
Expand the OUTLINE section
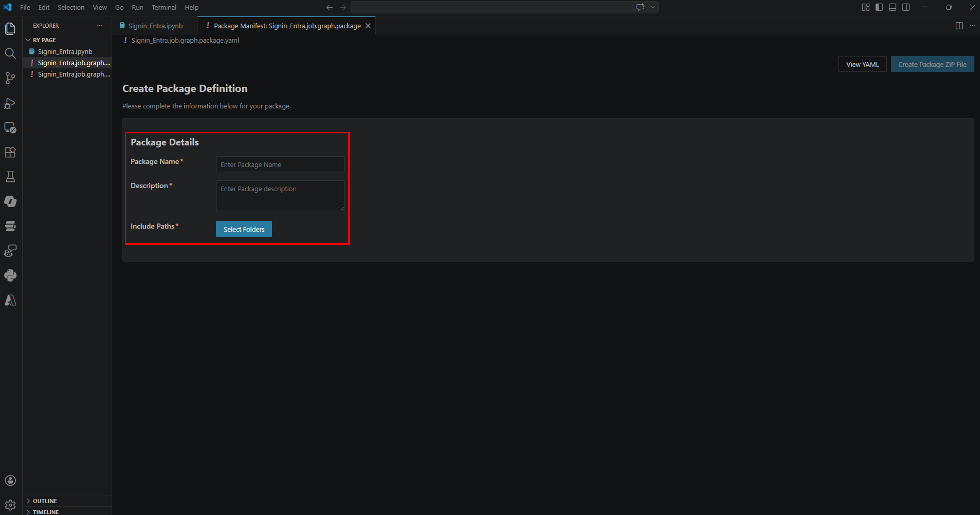pyautogui.click(x=45, y=501)
